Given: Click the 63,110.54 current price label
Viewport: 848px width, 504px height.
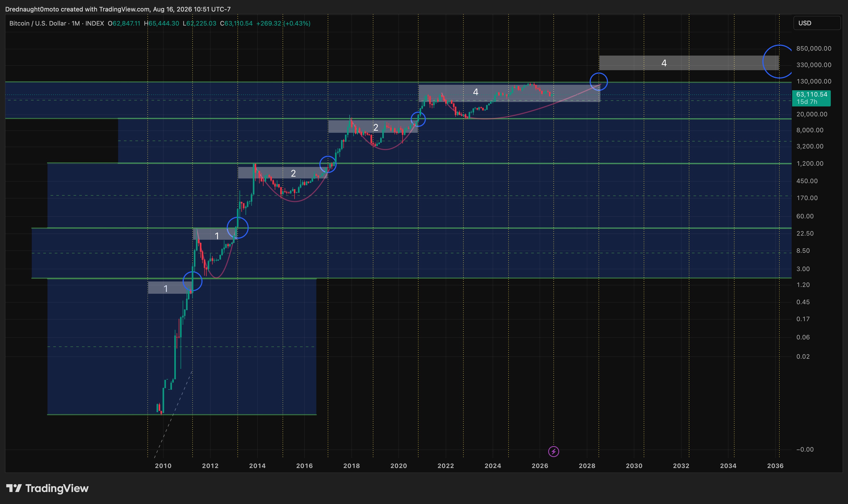Looking at the screenshot, I should [x=812, y=94].
